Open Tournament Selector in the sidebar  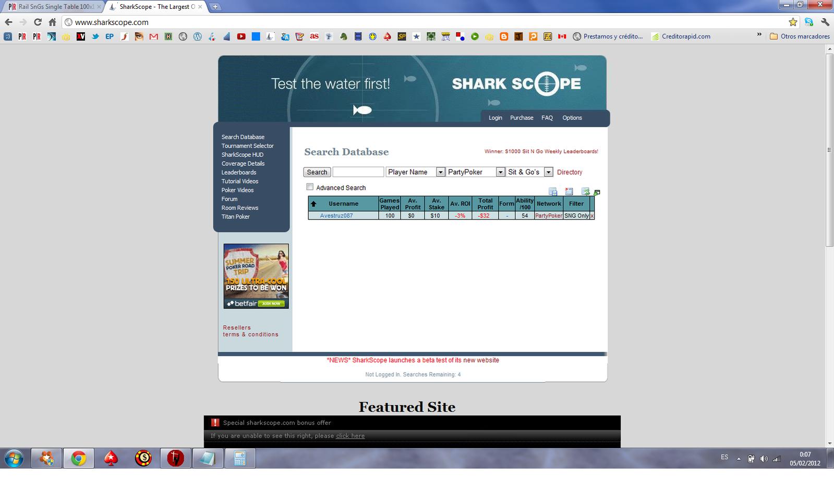pyautogui.click(x=247, y=146)
